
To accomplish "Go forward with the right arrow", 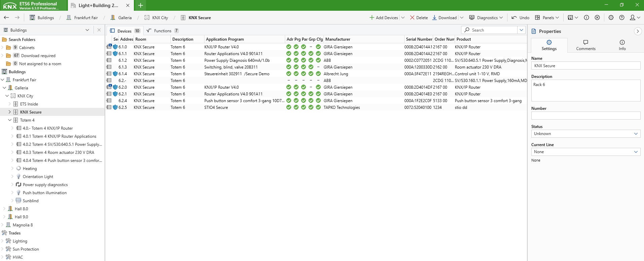I will 17,17.
